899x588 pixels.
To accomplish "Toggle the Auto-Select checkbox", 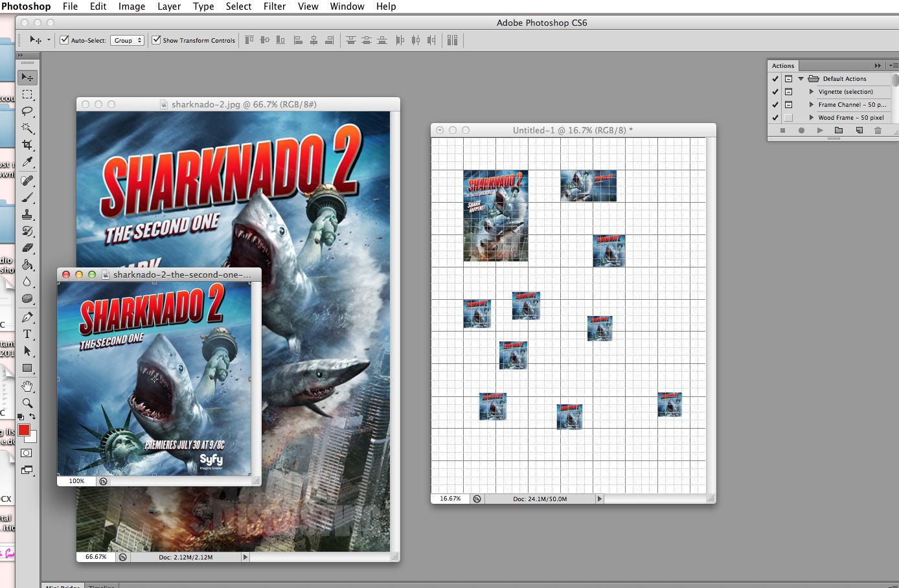I will pyautogui.click(x=64, y=40).
